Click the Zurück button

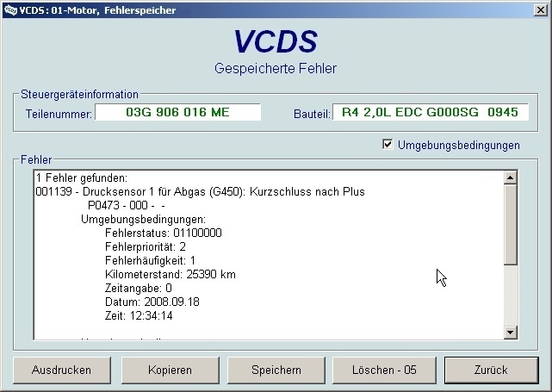[491, 370]
